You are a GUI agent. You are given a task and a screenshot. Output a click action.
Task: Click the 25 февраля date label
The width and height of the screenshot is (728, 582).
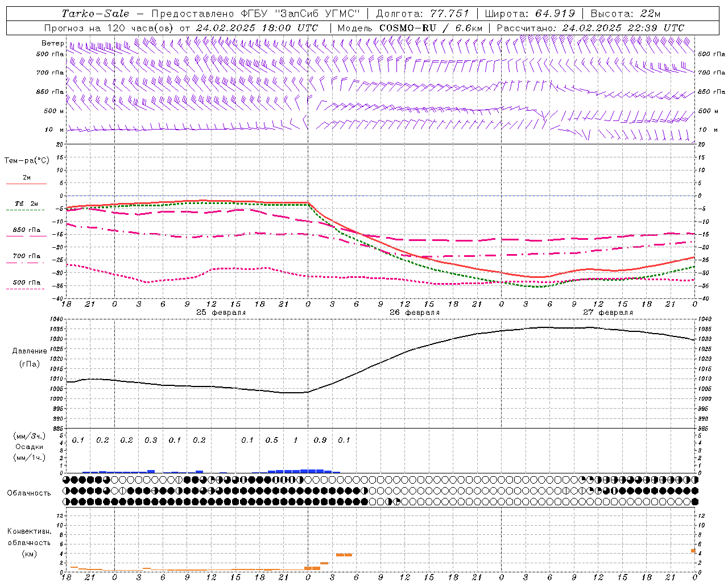pos(221,313)
